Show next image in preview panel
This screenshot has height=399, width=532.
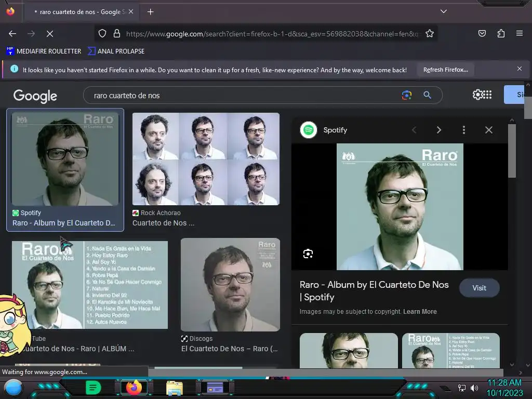439,130
